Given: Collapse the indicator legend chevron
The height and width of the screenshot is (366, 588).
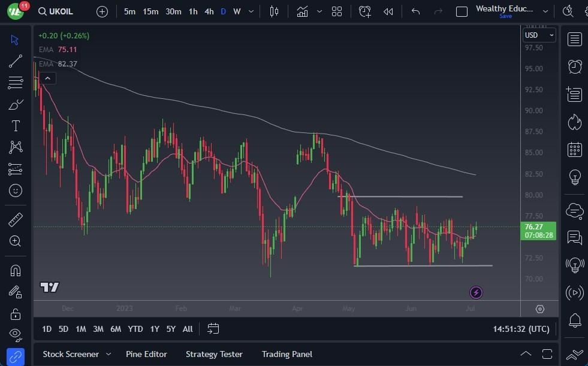Looking at the screenshot, I should pyautogui.click(x=47, y=78).
